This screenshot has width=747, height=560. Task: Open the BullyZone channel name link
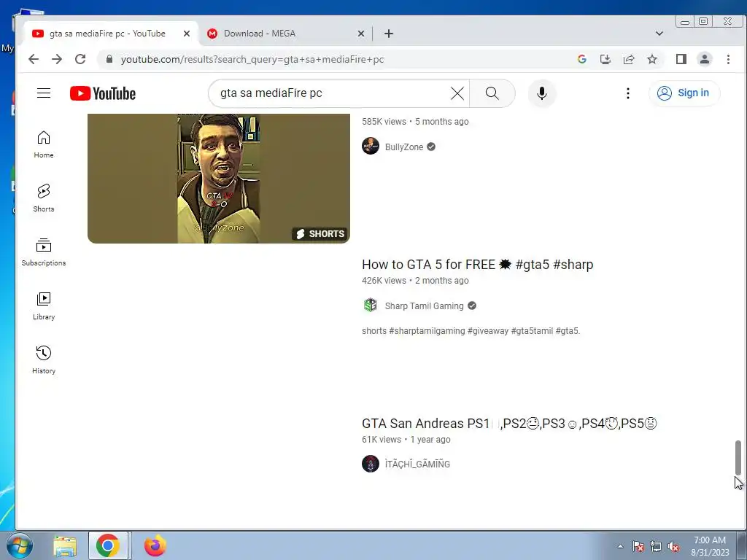(404, 147)
